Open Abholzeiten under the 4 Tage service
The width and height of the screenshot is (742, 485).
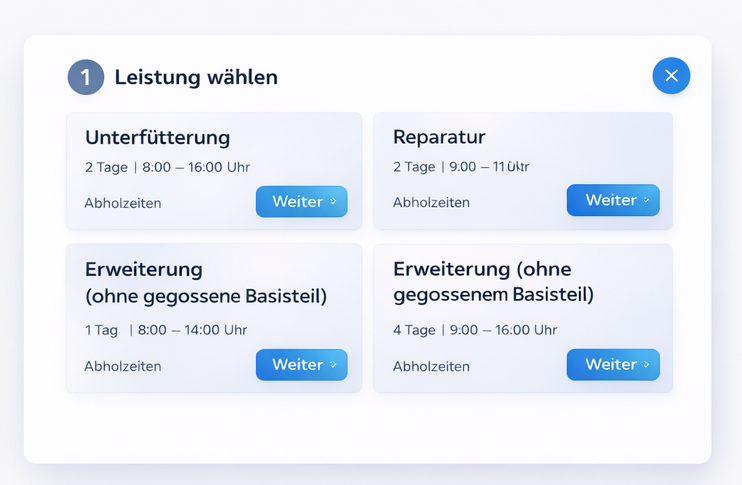click(431, 367)
